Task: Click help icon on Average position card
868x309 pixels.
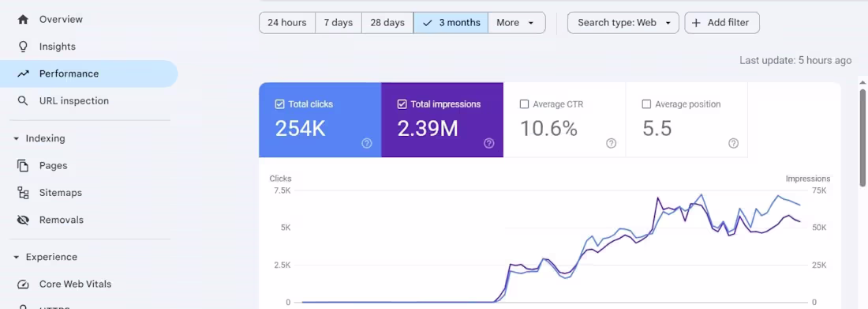Action: (x=734, y=143)
